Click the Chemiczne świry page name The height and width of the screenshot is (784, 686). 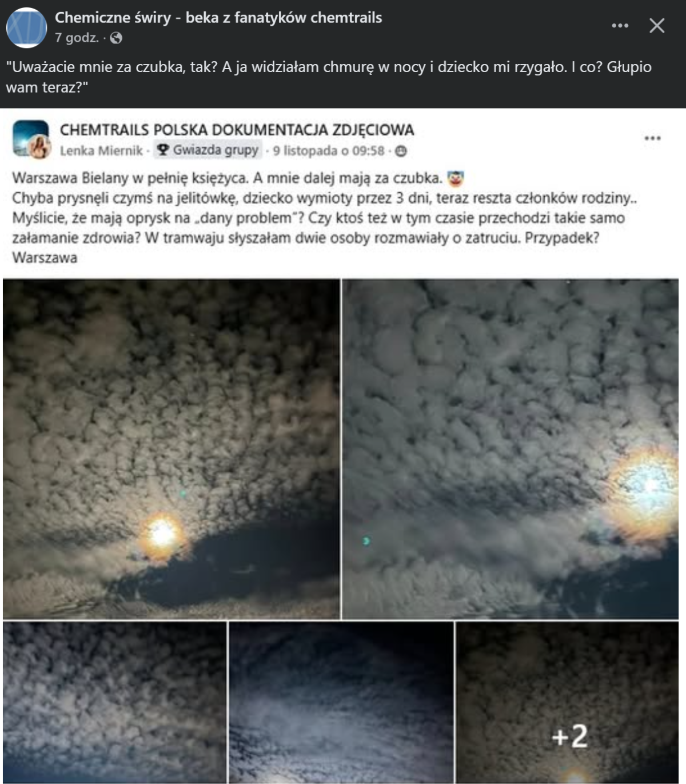coord(218,18)
